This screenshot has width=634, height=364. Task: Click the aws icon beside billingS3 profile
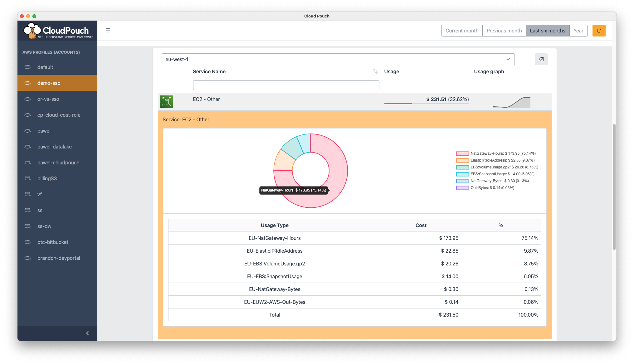pyautogui.click(x=27, y=178)
